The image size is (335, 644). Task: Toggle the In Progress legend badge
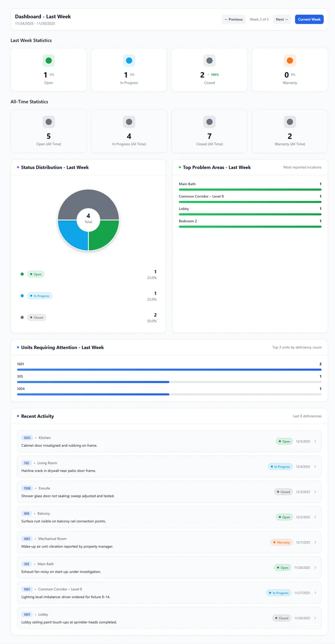(40, 295)
